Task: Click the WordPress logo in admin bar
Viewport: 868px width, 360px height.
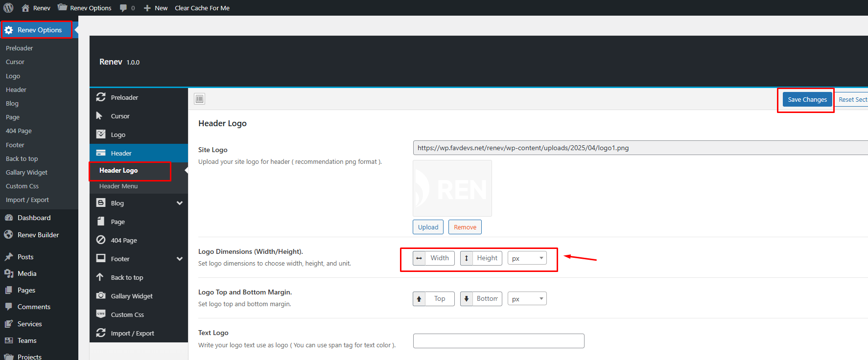Action: pos(8,8)
